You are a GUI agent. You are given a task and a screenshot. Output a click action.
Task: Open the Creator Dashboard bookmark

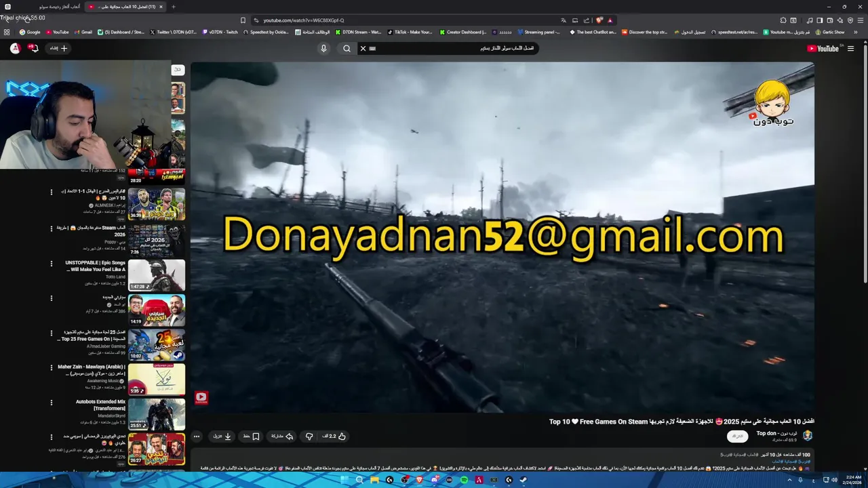pos(463,32)
